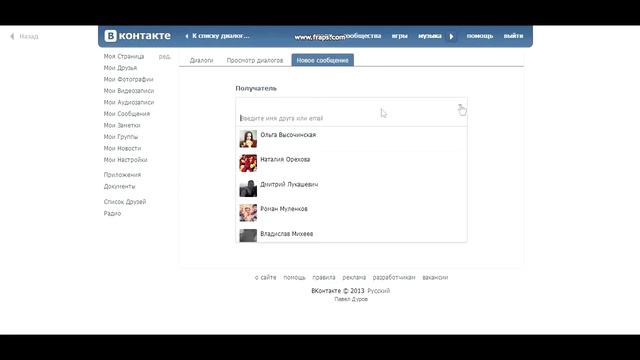Open the реклама footer link
Viewport: 640px width, 360px height.
point(354,277)
